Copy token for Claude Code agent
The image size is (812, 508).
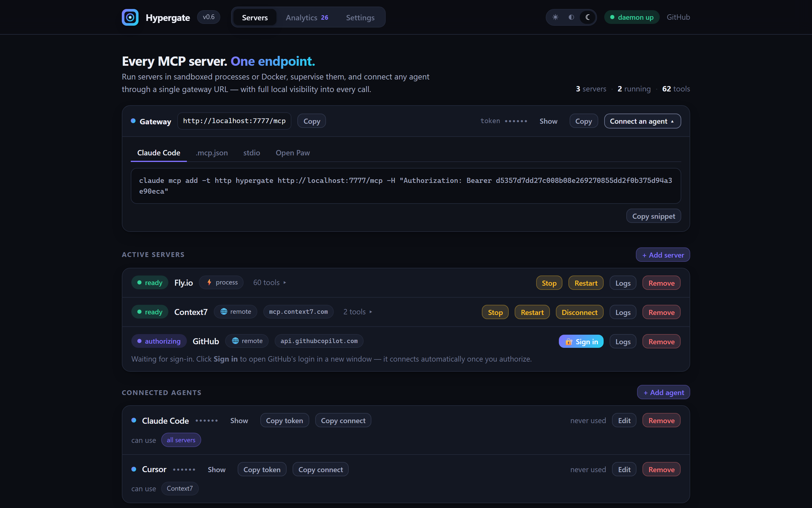point(284,421)
